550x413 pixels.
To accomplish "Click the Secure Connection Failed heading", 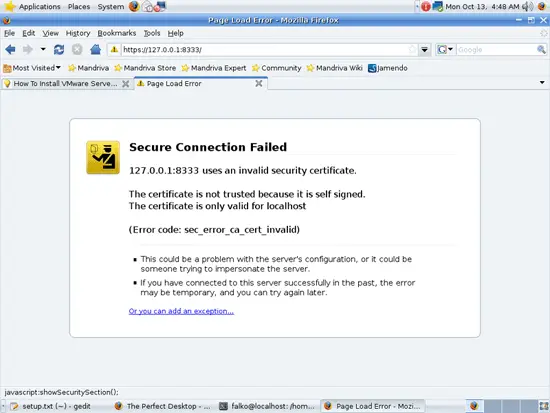I will point(208,147).
